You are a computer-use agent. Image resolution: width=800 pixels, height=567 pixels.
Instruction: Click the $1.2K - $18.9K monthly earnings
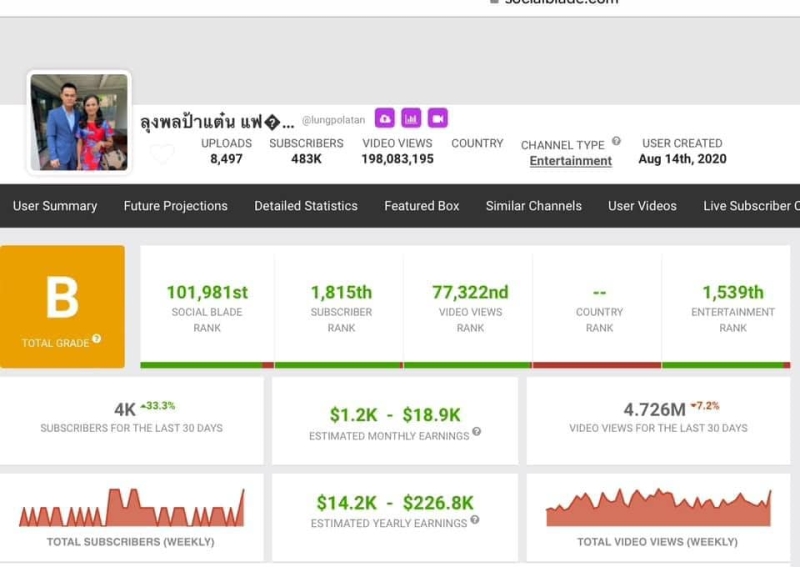[x=395, y=415]
